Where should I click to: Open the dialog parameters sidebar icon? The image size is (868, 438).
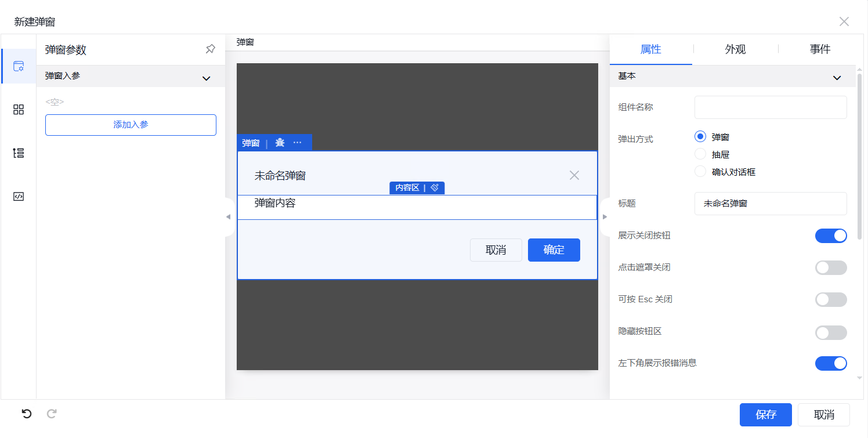(19, 66)
